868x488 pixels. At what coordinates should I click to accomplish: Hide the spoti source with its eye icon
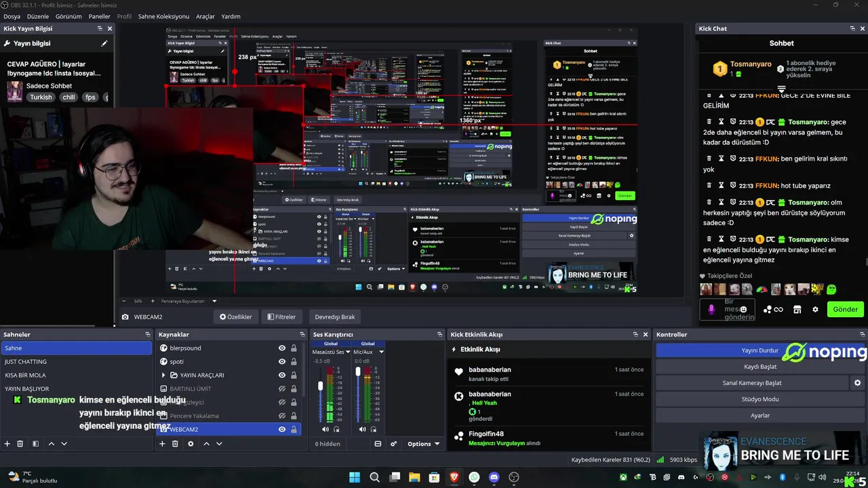[282, 361]
